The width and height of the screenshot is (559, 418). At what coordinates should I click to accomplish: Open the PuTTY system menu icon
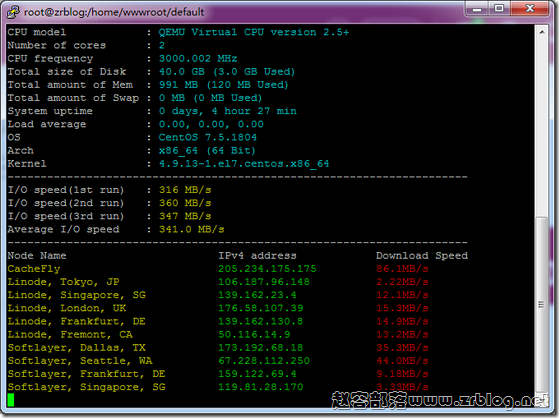click(13, 12)
